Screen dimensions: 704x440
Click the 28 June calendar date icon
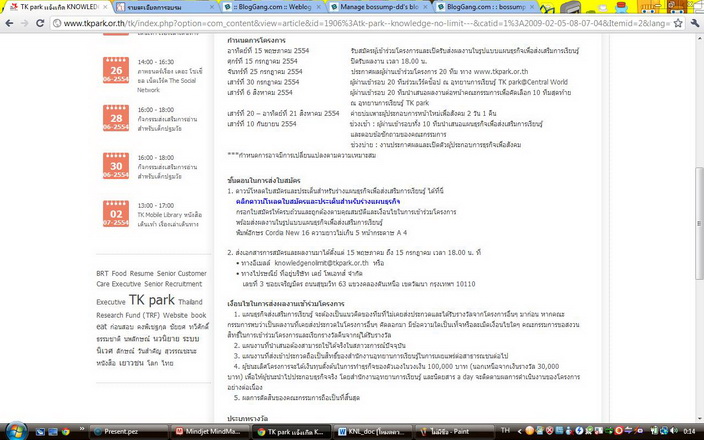[117, 120]
